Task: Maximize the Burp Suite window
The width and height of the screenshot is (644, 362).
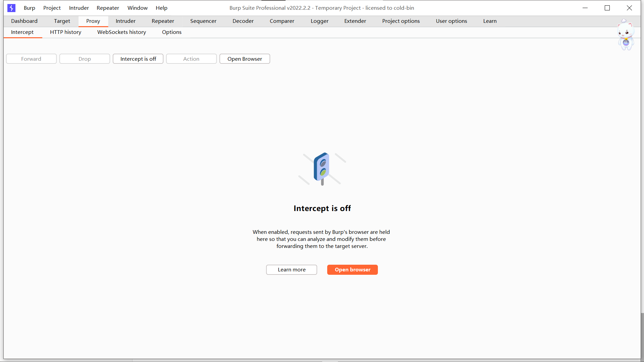Action: (607, 8)
